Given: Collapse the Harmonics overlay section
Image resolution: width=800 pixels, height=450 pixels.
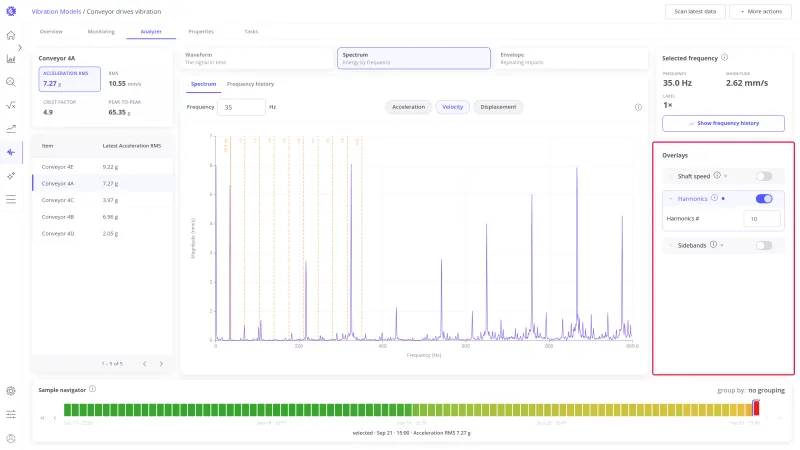Looking at the screenshot, I should 671,199.
